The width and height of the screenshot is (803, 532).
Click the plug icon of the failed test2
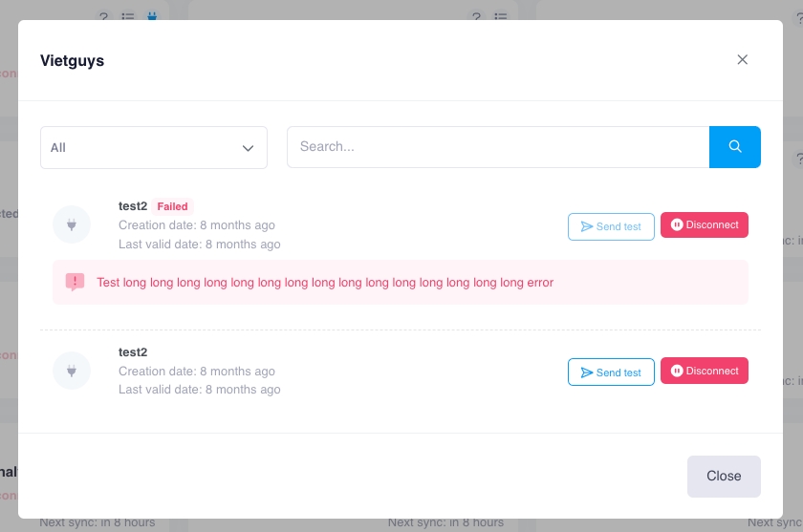point(72,225)
